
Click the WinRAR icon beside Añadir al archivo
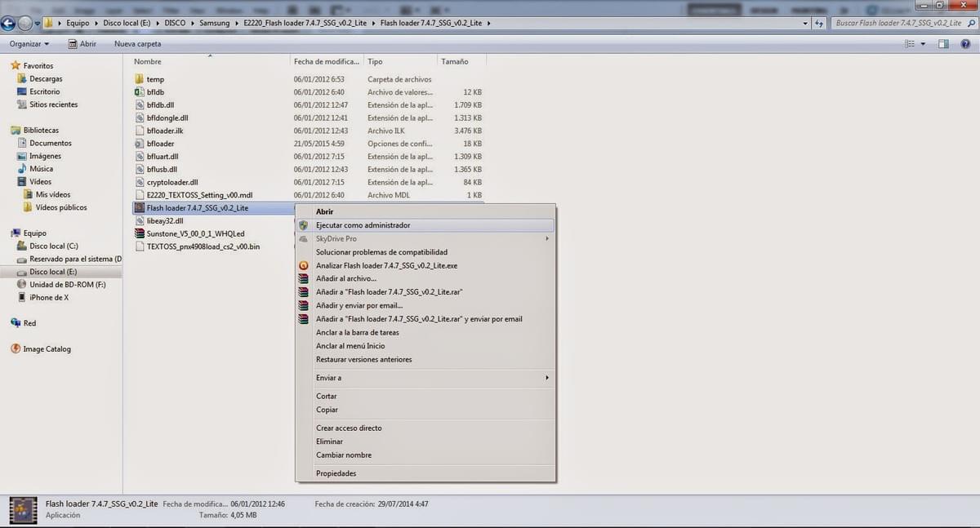[304, 279]
